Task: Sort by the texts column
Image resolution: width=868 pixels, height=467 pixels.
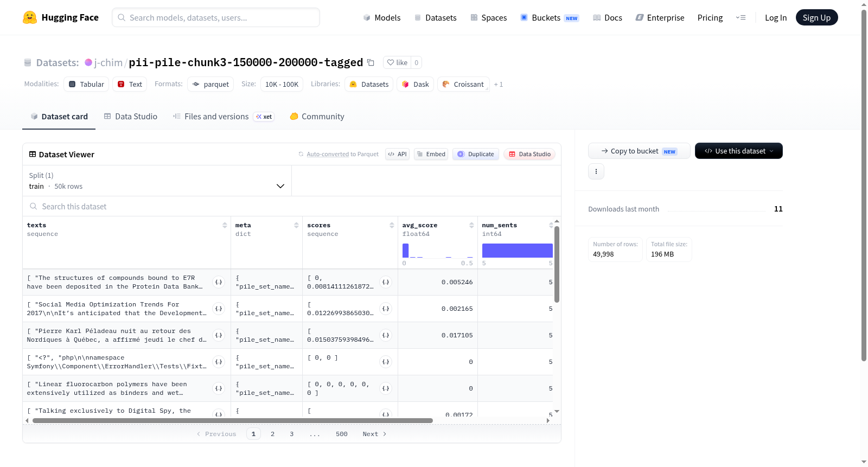Action: point(225,225)
